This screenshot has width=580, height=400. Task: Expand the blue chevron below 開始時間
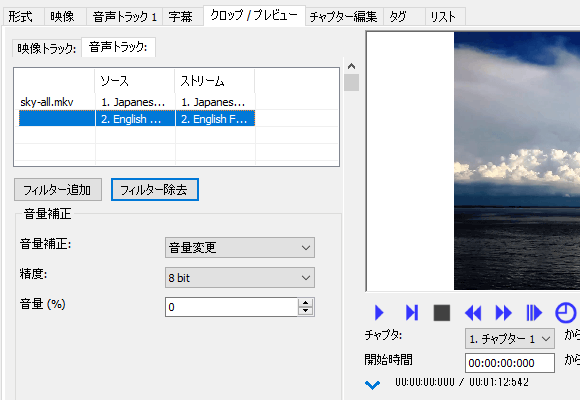372,385
